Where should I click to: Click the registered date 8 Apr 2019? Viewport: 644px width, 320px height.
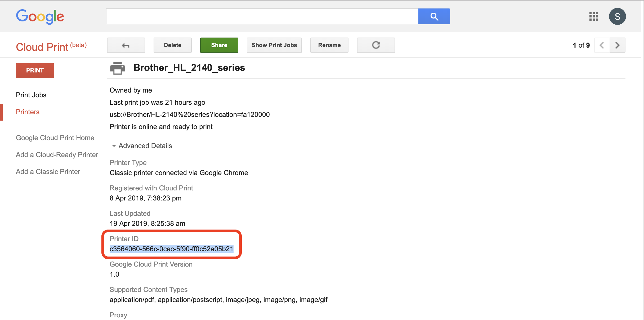pyautogui.click(x=145, y=198)
